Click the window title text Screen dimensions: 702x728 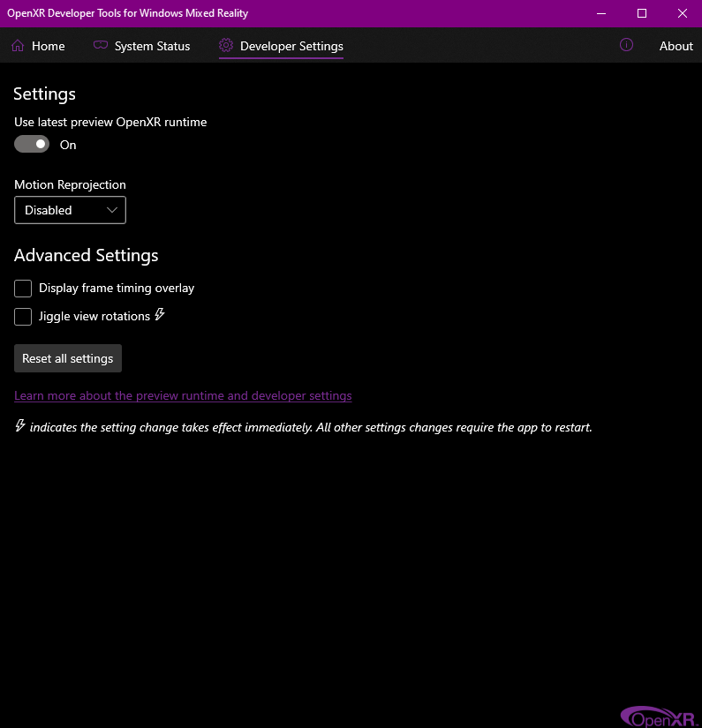(128, 13)
